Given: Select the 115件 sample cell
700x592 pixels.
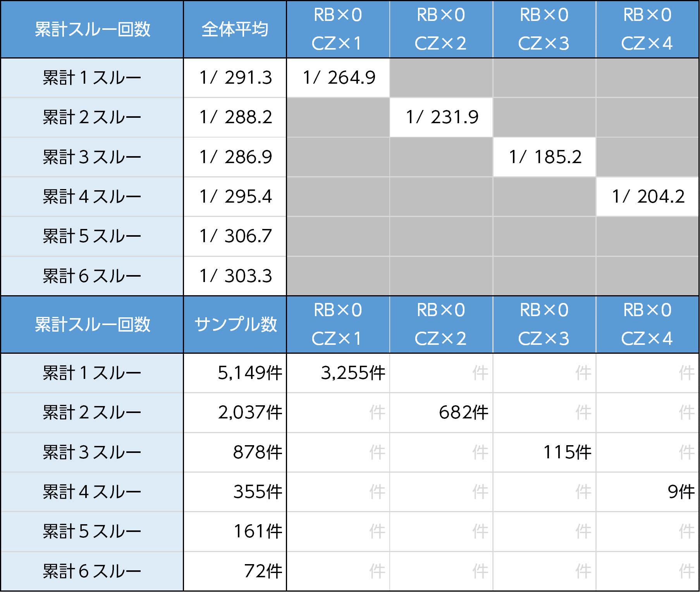Looking at the screenshot, I should click(x=544, y=452).
